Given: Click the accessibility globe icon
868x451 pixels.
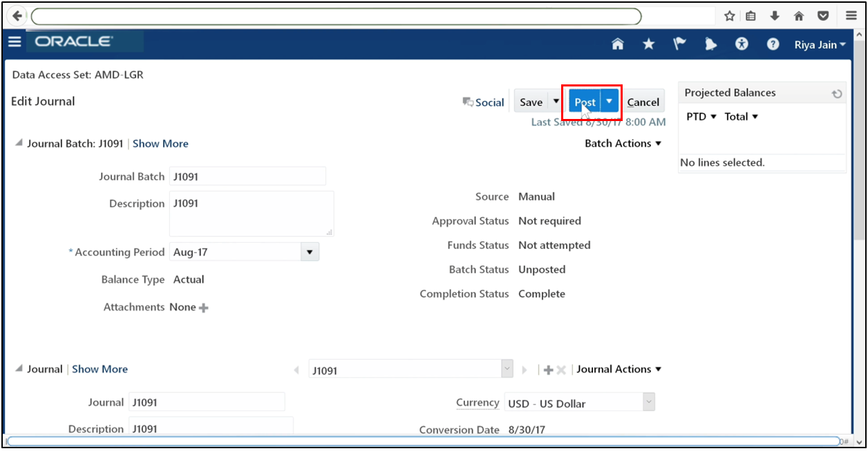Looking at the screenshot, I should pos(742,44).
